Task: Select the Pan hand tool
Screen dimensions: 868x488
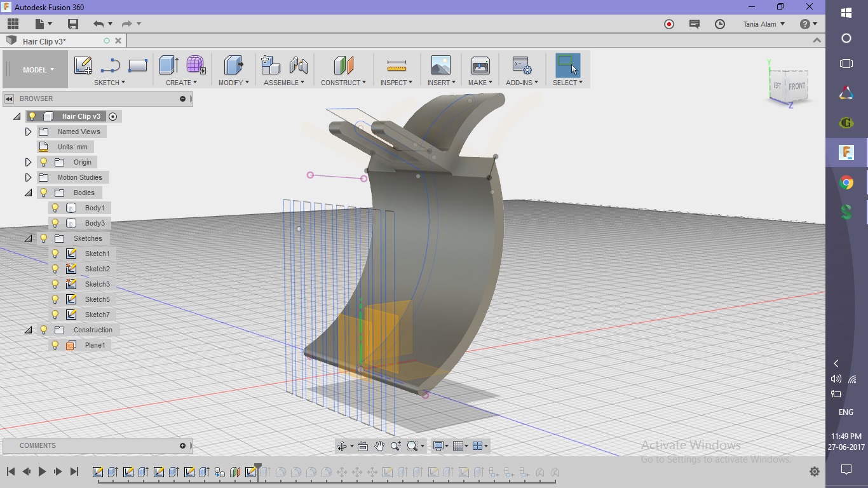Action: [x=379, y=446]
